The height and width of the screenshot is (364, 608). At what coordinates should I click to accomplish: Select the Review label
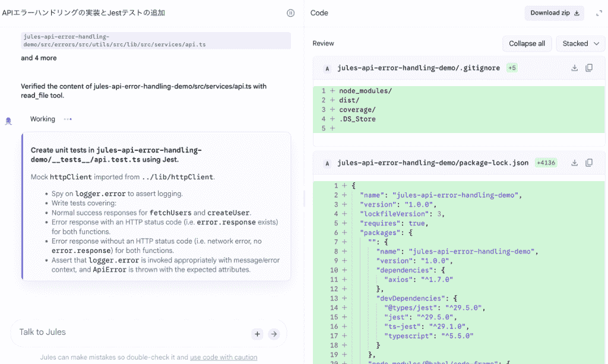coord(323,43)
